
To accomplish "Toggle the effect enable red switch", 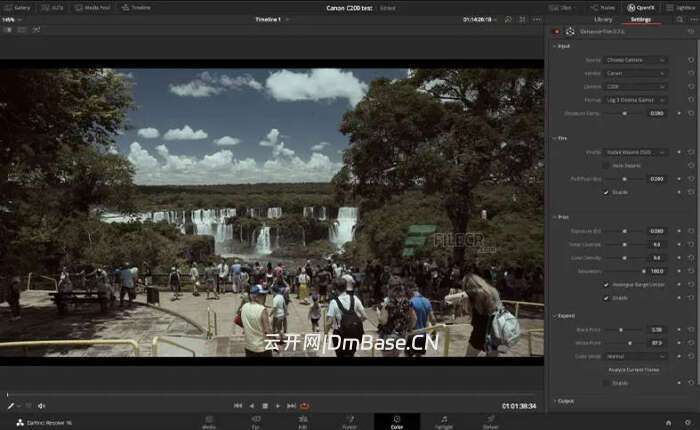I will pyautogui.click(x=557, y=32).
